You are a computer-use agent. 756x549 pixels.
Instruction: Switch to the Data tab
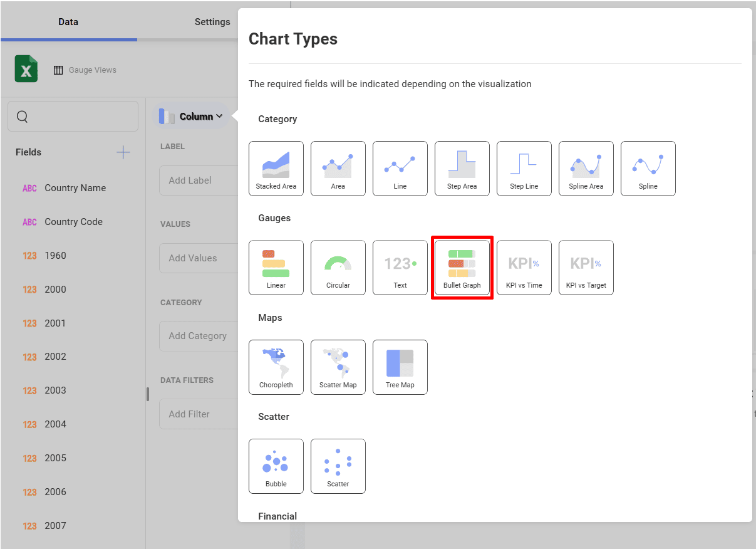(x=68, y=22)
